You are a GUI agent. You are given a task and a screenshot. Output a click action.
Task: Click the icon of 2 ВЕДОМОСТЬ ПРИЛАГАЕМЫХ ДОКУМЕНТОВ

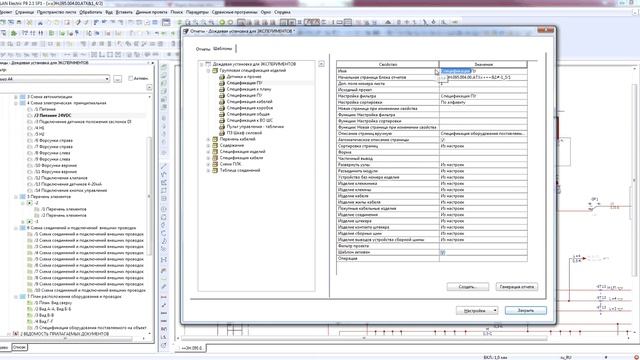click(16, 334)
